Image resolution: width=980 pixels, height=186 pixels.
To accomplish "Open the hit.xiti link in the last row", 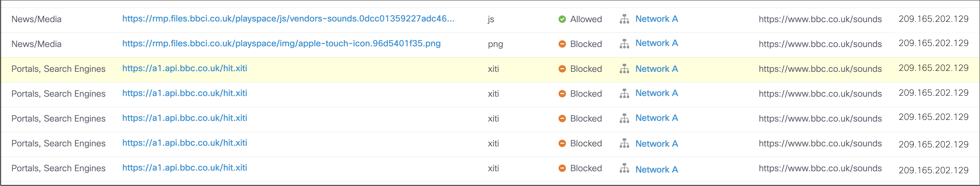I will coord(185,168).
